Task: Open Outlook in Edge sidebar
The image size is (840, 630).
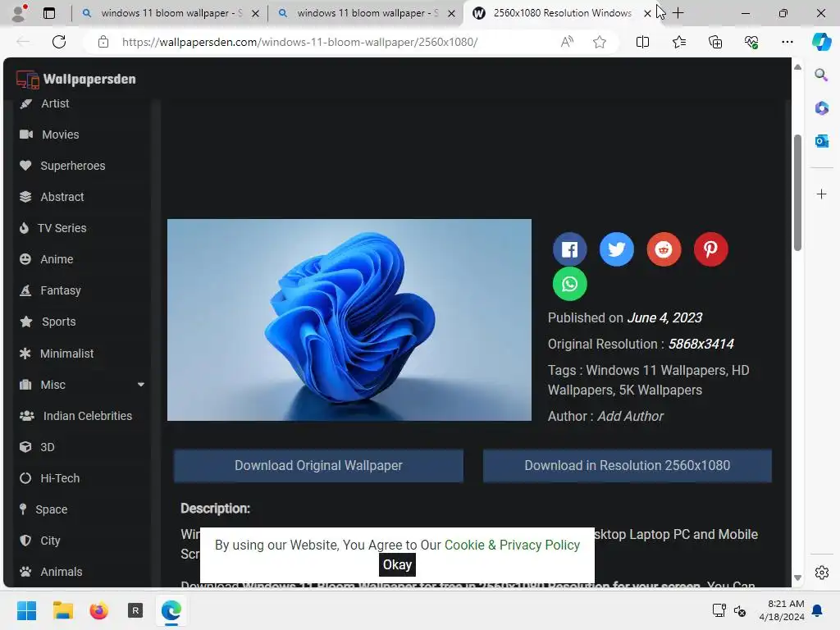Action: point(821,141)
